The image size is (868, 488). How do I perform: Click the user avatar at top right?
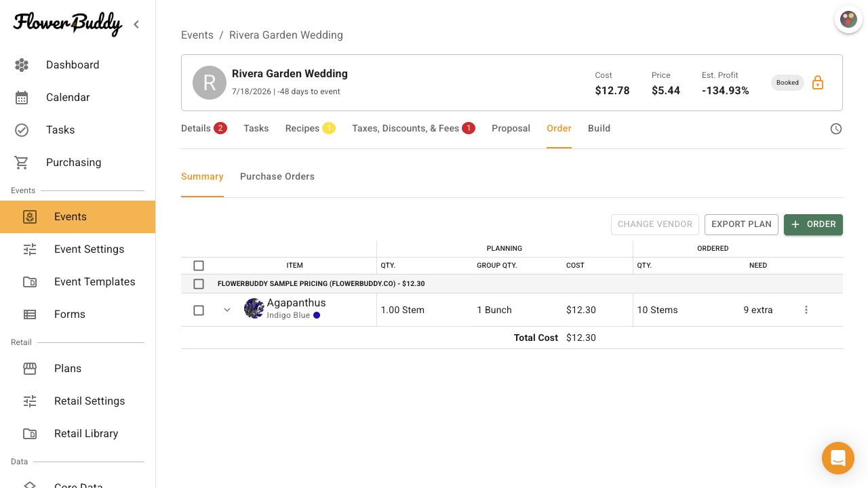point(848,19)
